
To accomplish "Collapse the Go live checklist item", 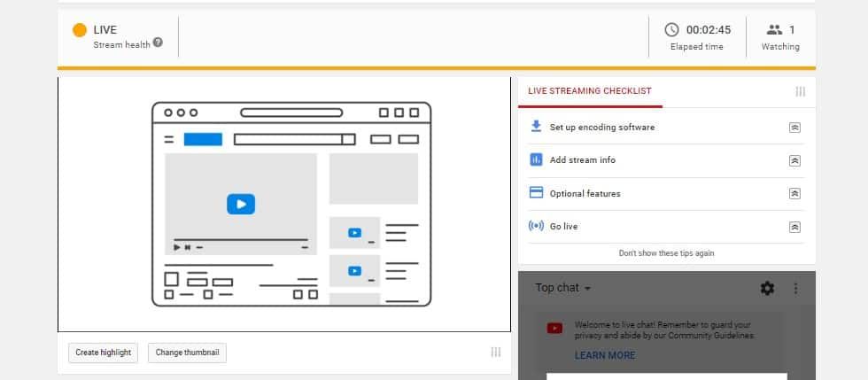I will coord(794,227).
